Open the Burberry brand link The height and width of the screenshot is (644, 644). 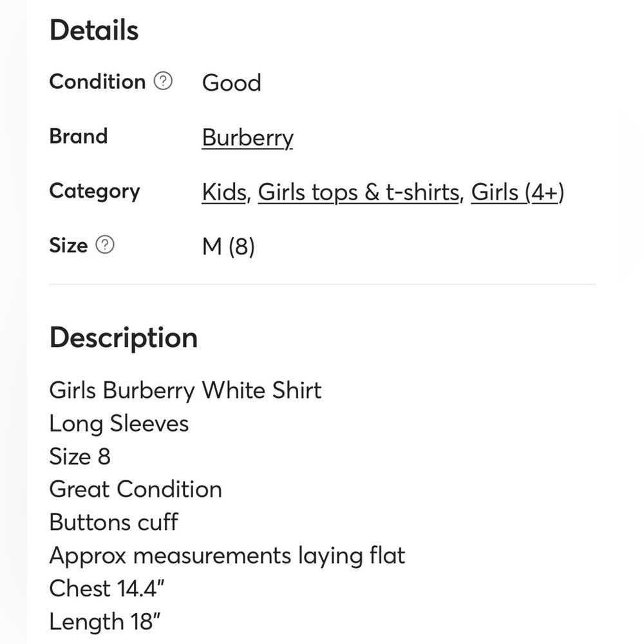[x=248, y=138]
